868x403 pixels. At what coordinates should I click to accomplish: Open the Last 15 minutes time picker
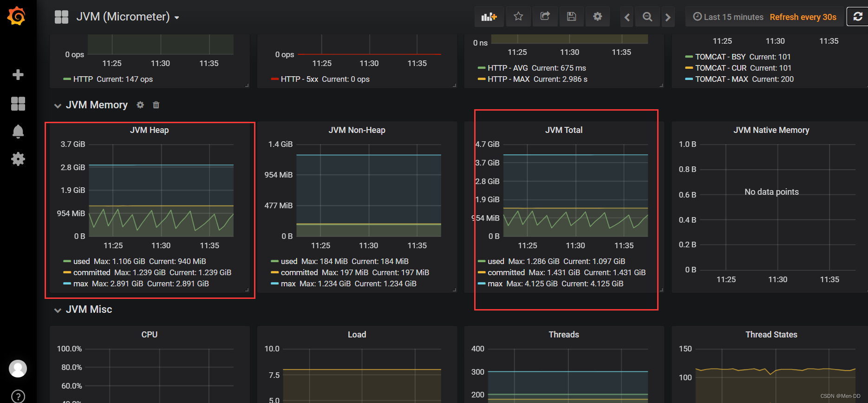728,17
